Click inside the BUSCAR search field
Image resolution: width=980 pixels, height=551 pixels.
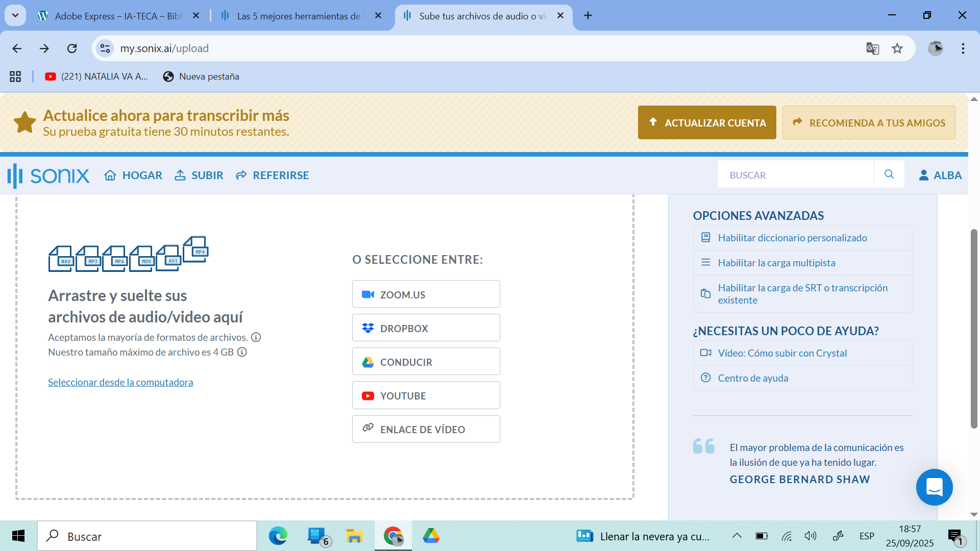795,175
